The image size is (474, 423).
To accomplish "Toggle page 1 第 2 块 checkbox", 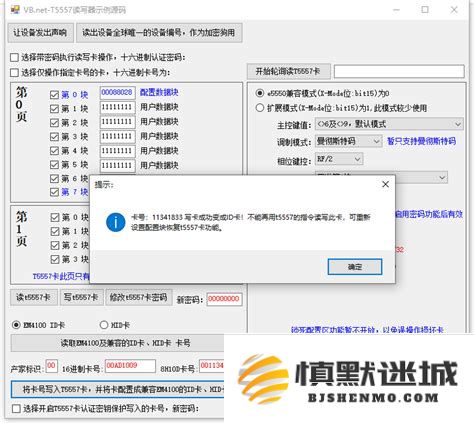I will 55,245.
